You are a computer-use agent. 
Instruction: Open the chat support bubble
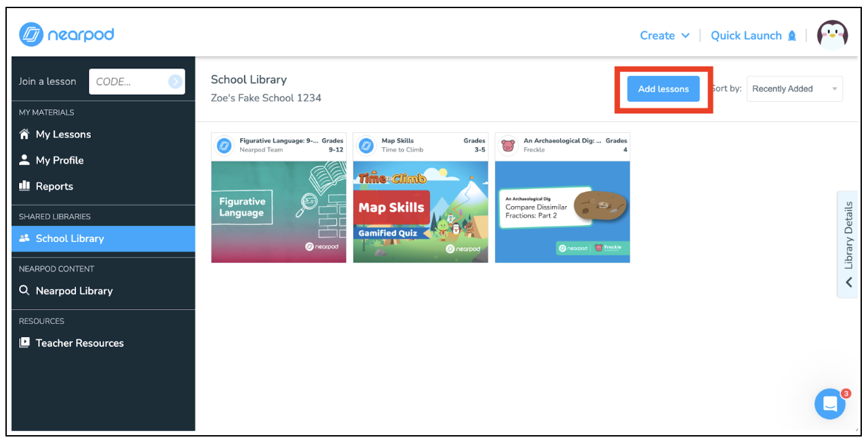829,403
